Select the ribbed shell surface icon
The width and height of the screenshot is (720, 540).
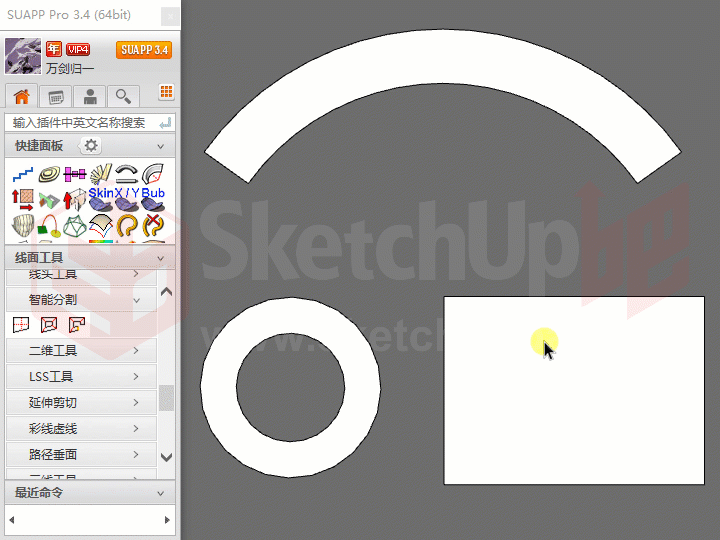click(22, 226)
